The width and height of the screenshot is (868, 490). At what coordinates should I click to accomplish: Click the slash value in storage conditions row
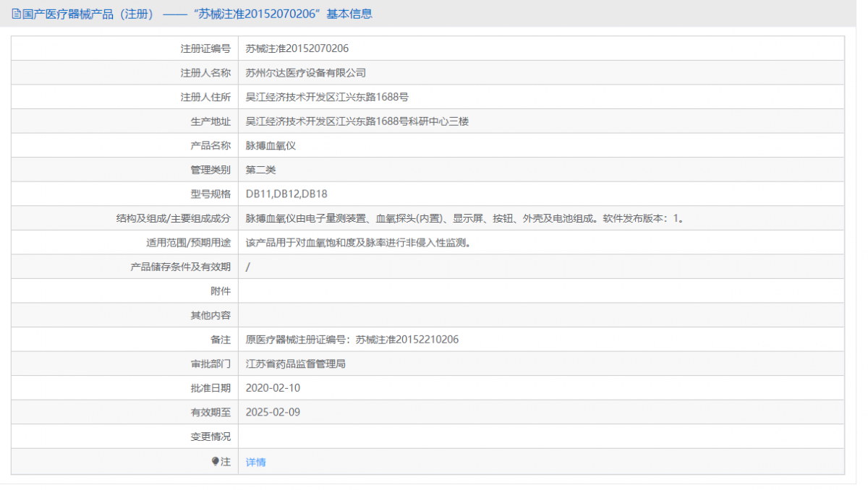[248, 267]
